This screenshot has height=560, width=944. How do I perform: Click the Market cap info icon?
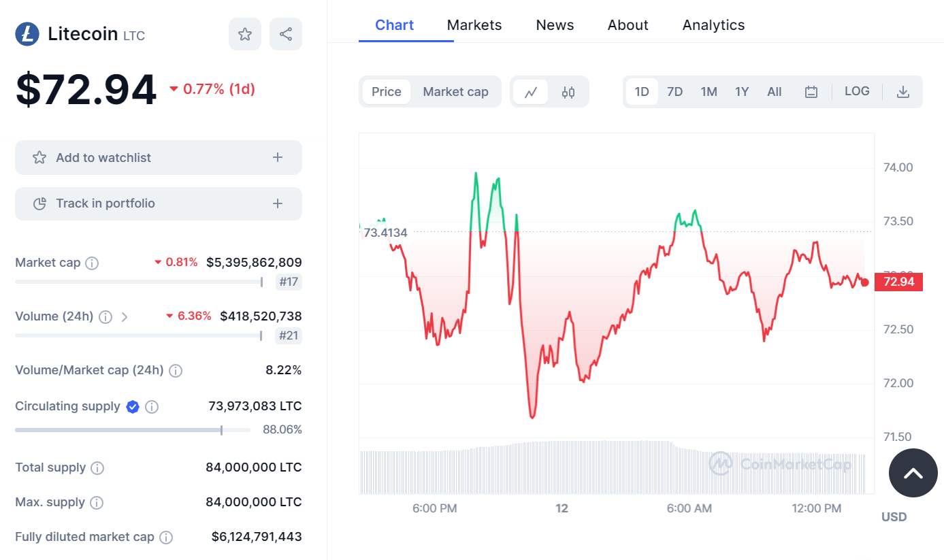click(x=93, y=263)
